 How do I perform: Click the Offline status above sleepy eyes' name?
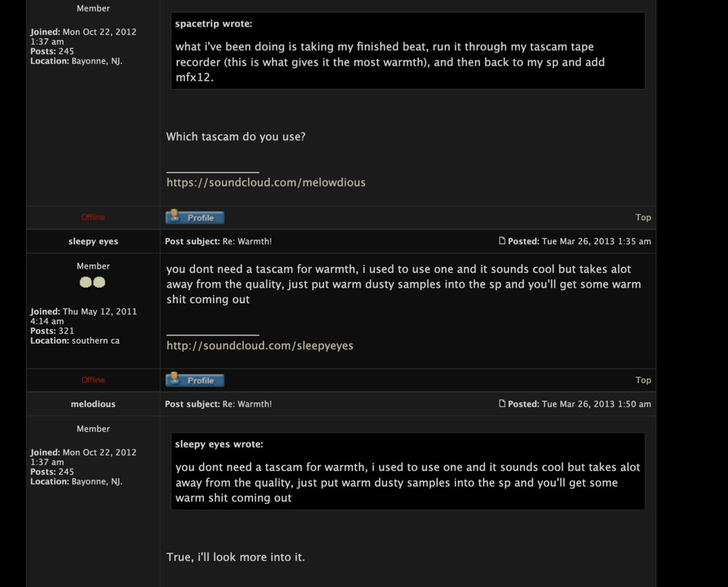93,217
